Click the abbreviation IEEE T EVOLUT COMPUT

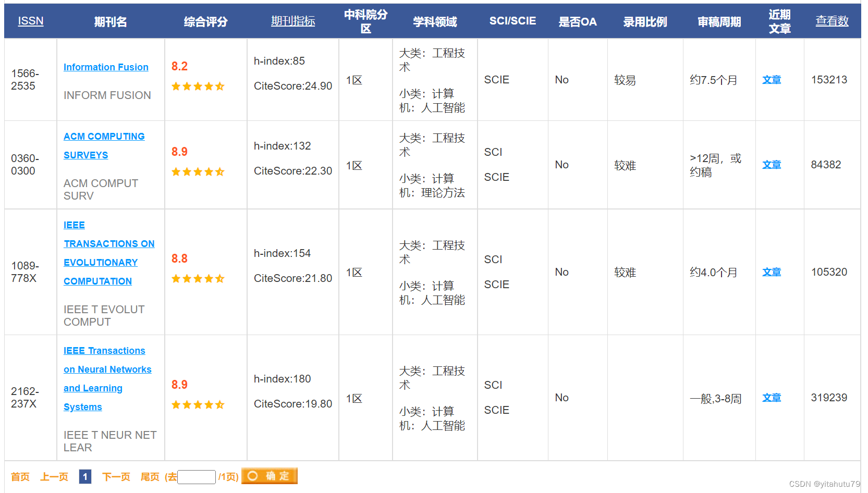click(x=104, y=316)
